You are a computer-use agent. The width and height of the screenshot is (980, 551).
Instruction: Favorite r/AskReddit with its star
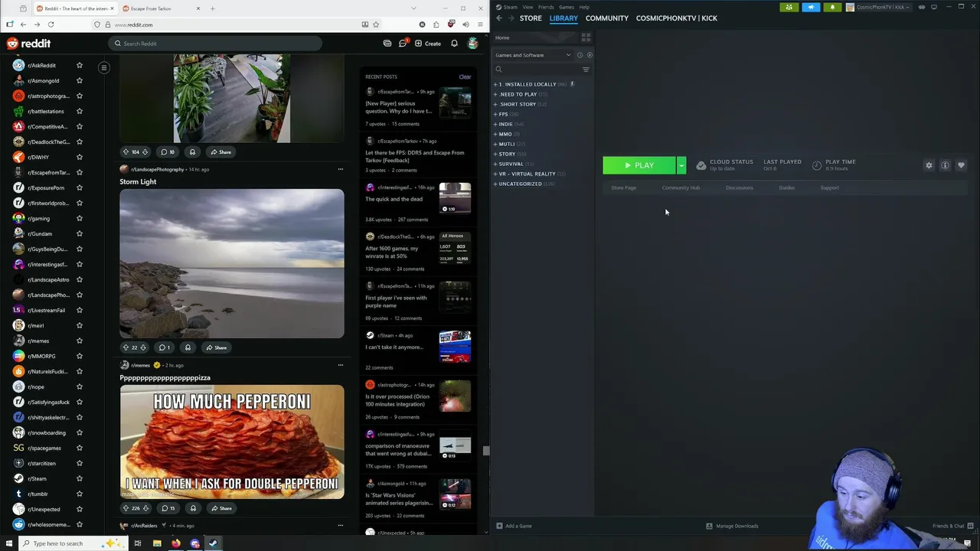pyautogui.click(x=79, y=65)
